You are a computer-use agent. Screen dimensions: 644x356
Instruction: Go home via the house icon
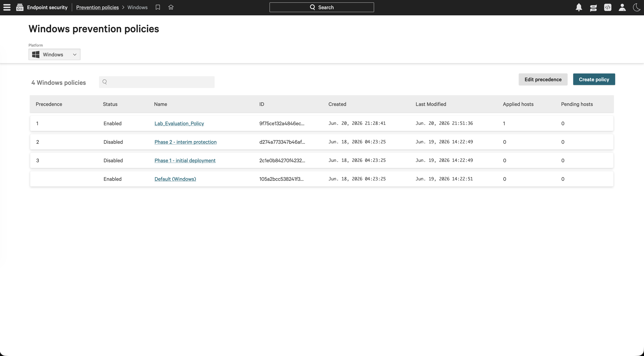171,7
